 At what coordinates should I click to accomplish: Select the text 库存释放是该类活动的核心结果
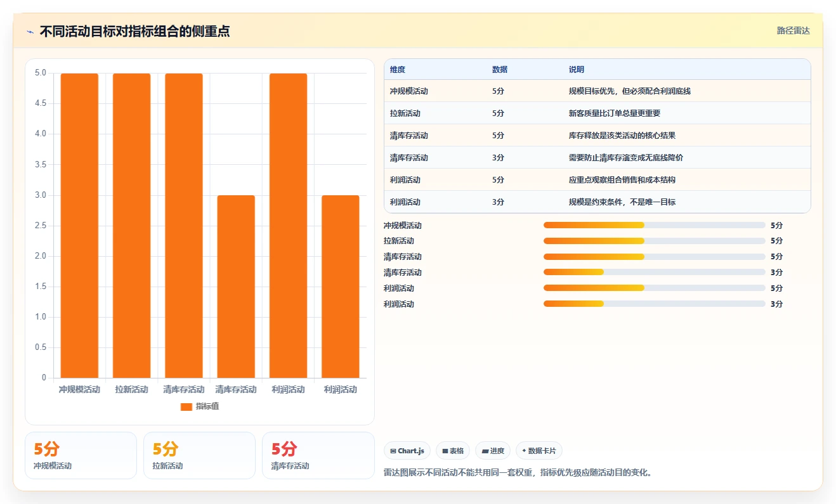pyautogui.click(x=622, y=136)
